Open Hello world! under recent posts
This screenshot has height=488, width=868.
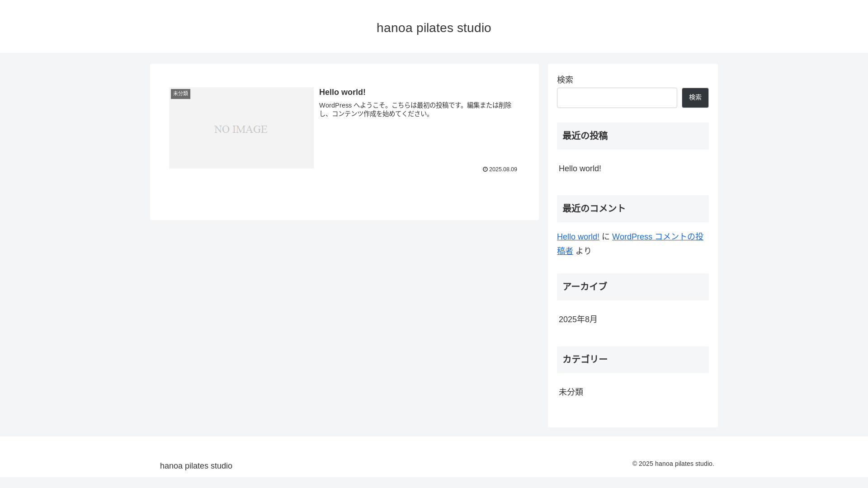580,169
